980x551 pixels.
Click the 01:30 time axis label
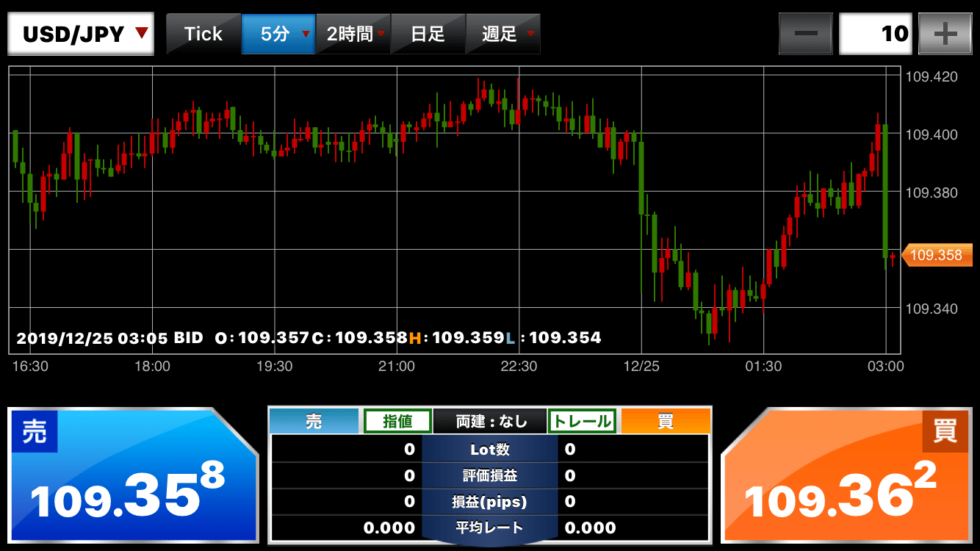(x=763, y=366)
